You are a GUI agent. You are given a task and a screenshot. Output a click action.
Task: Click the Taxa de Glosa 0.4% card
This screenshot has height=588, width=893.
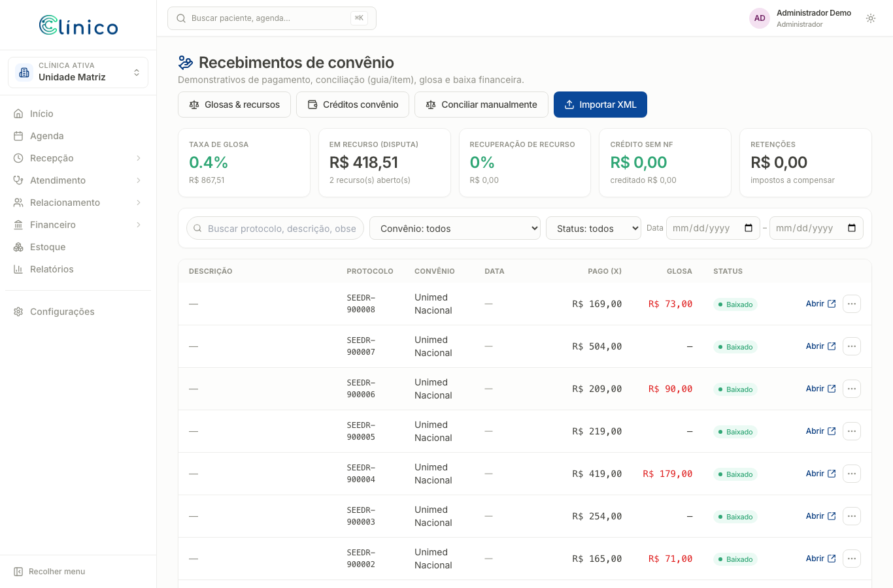click(244, 163)
